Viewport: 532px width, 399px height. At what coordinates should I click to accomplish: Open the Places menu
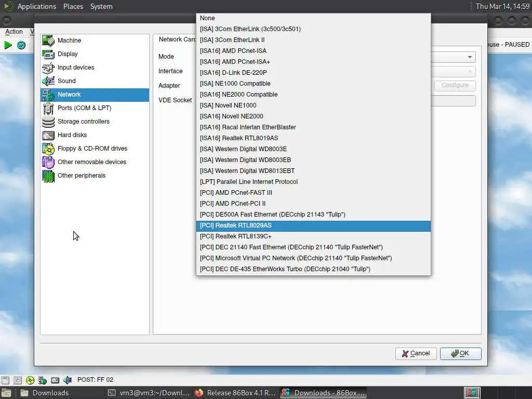tap(73, 6)
